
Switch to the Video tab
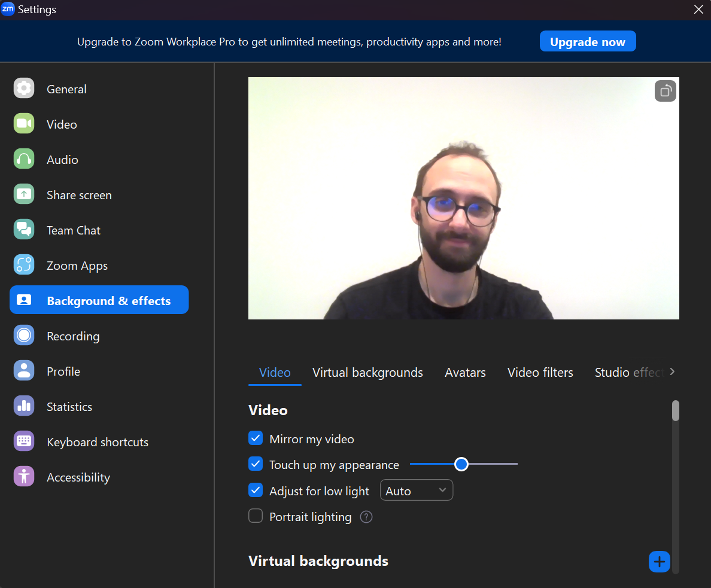coord(275,373)
